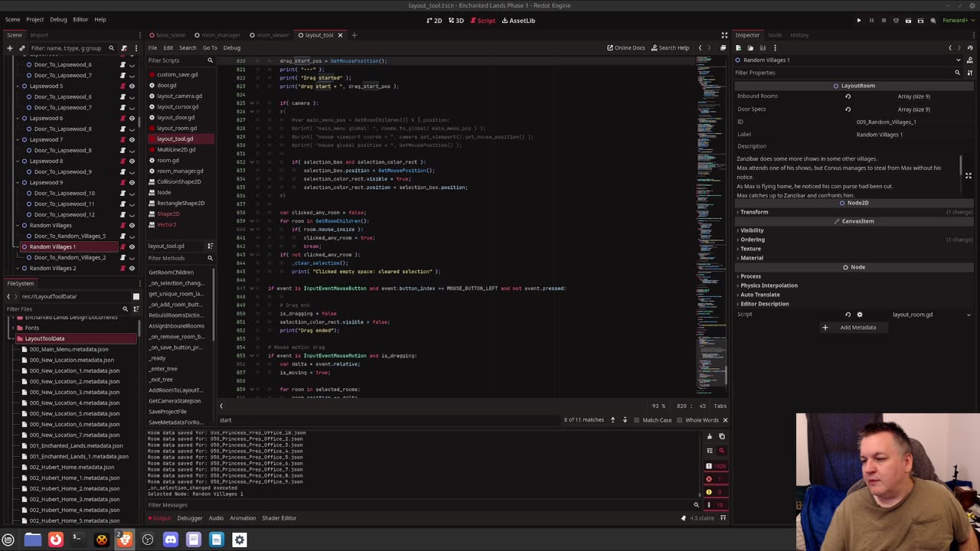Switch to the History tab
The height and width of the screenshot is (551, 980).
click(x=799, y=34)
